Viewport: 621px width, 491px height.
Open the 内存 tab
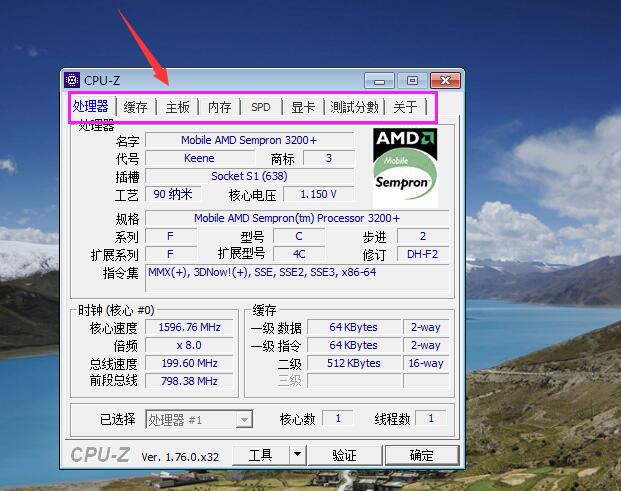219,107
